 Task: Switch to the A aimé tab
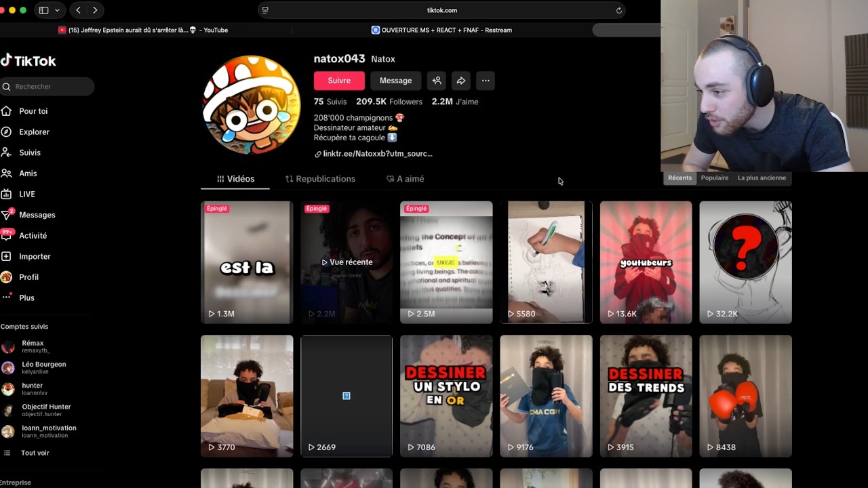(405, 179)
